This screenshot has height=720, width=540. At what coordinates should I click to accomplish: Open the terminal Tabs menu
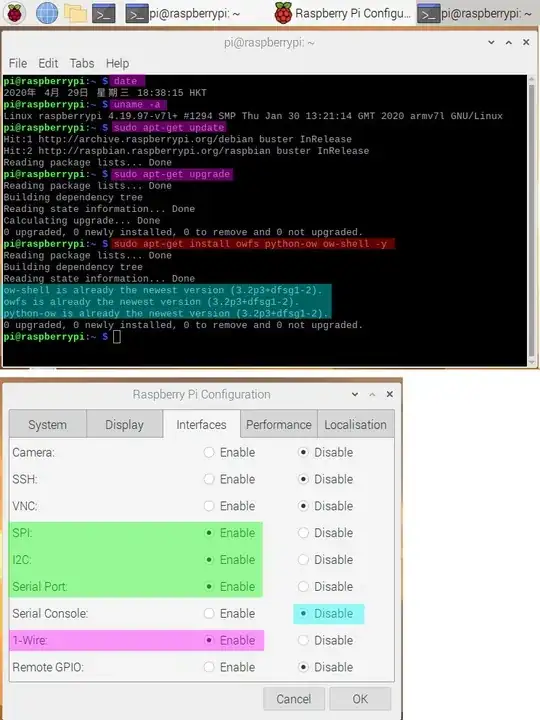[82, 63]
